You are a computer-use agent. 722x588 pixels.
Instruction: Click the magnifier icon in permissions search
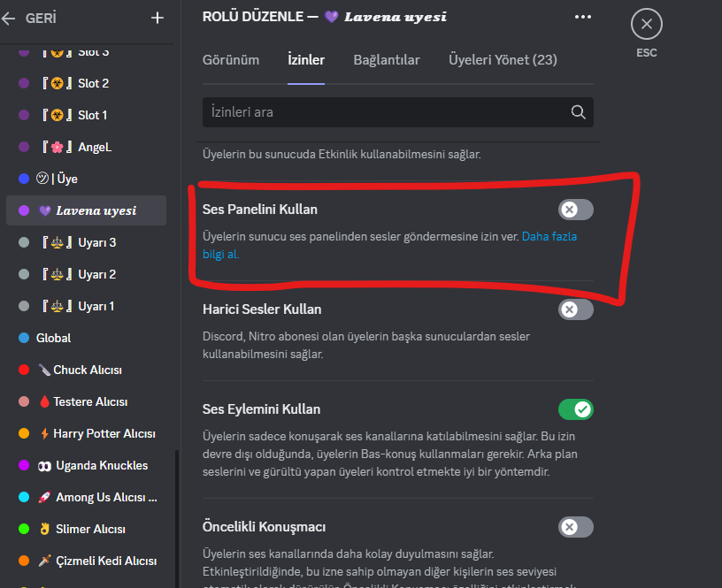point(579,112)
